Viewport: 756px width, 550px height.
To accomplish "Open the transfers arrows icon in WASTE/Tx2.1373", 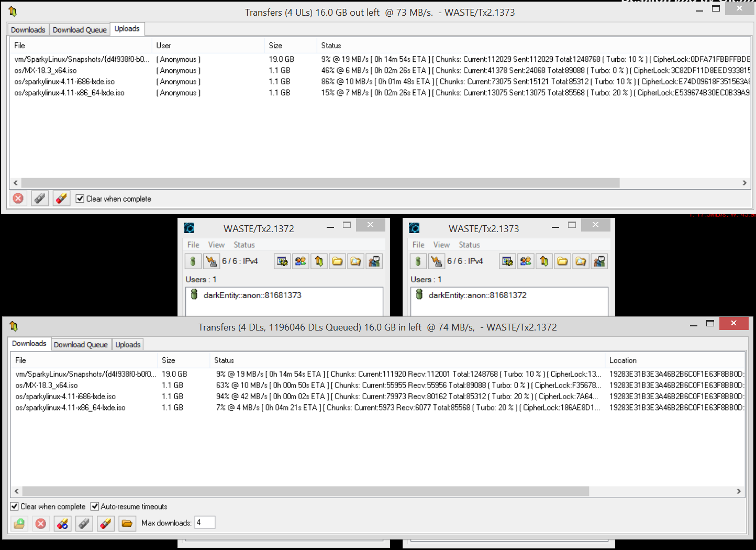I will pos(544,261).
